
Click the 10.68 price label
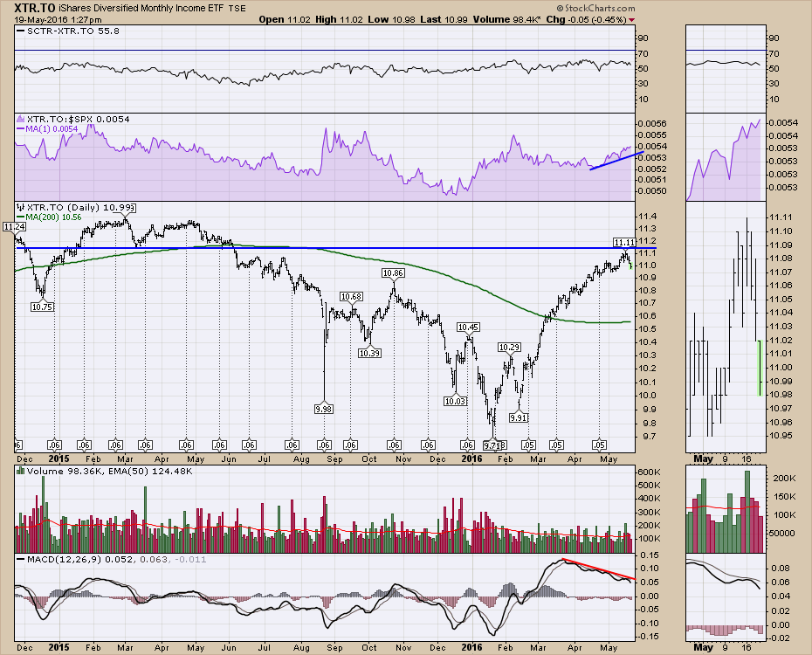(x=351, y=296)
